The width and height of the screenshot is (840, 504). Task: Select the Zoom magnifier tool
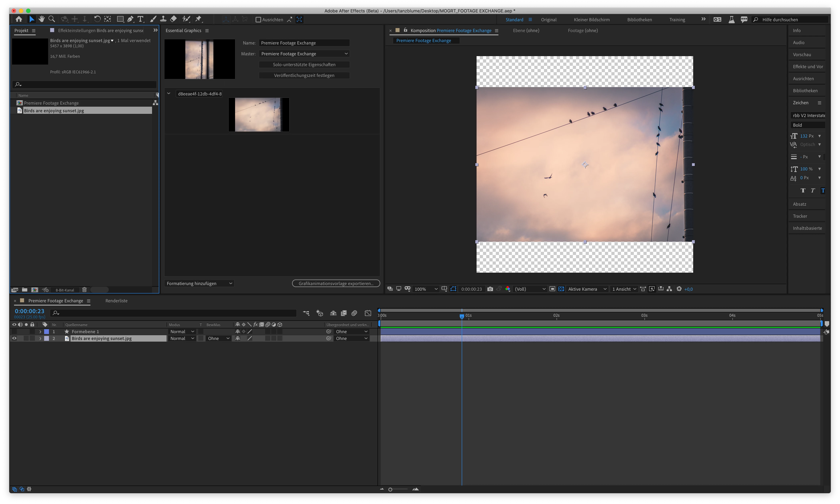pyautogui.click(x=52, y=19)
